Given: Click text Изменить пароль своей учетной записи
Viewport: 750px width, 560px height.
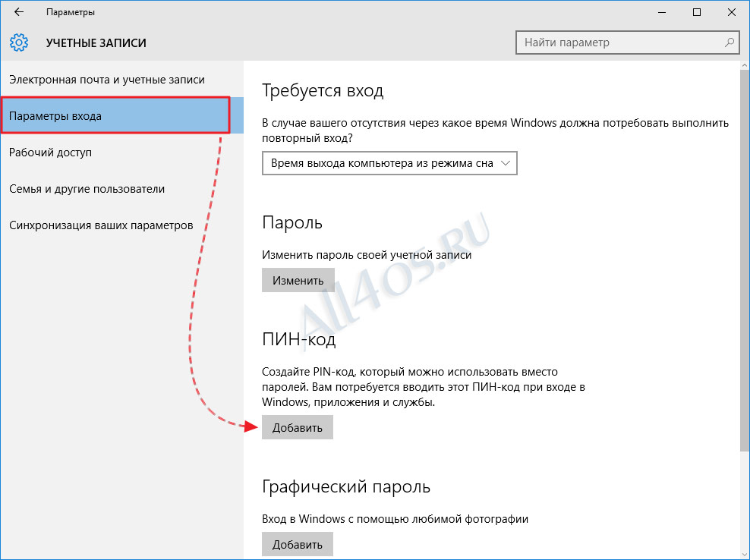Looking at the screenshot, I should tap(367, 255).
